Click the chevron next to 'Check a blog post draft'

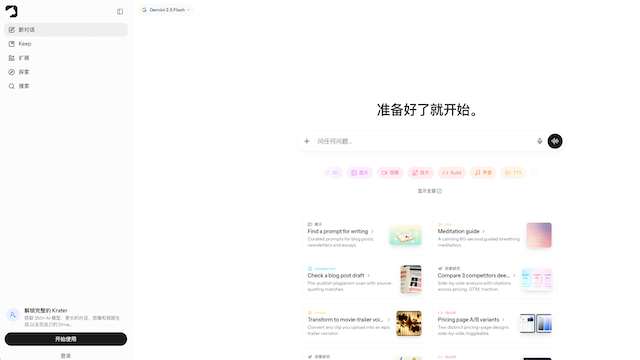coord(369,276)
